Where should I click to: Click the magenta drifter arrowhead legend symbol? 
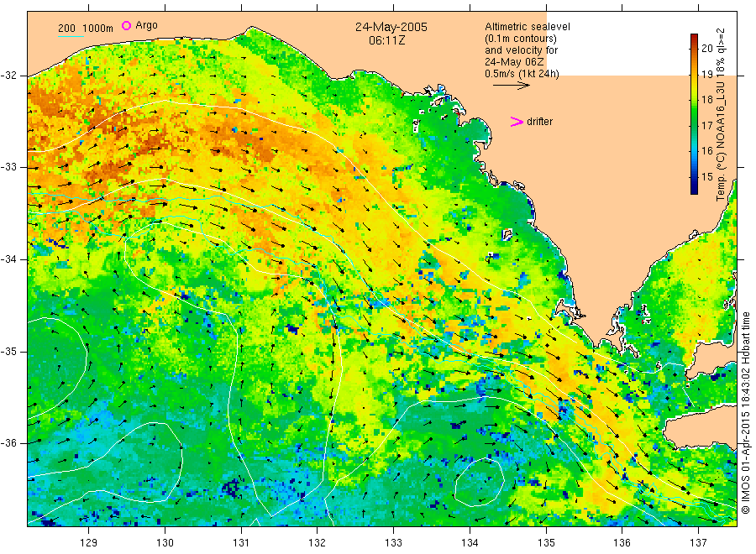[x=517, y=122]
